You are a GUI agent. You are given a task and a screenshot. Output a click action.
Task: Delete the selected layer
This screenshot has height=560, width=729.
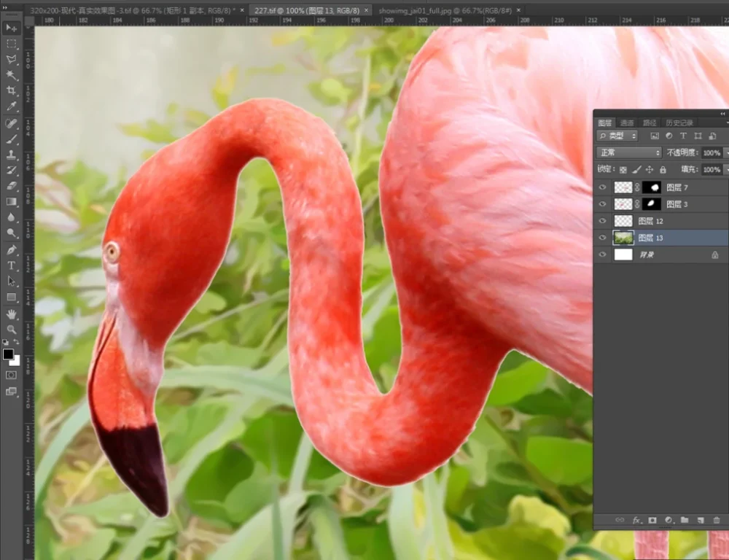click(x=717, y=520)
